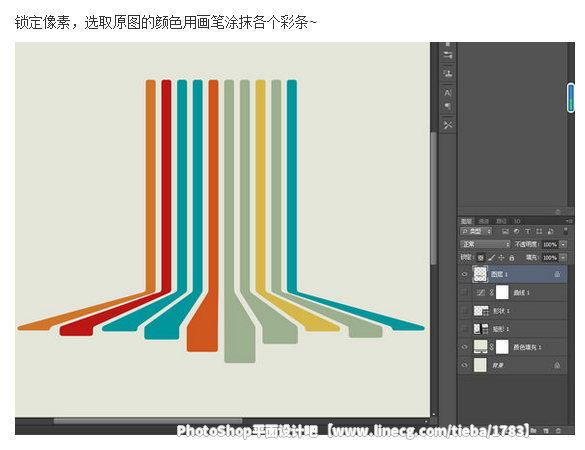Toggle the layer filtering on/off switch

coord(566,231)
